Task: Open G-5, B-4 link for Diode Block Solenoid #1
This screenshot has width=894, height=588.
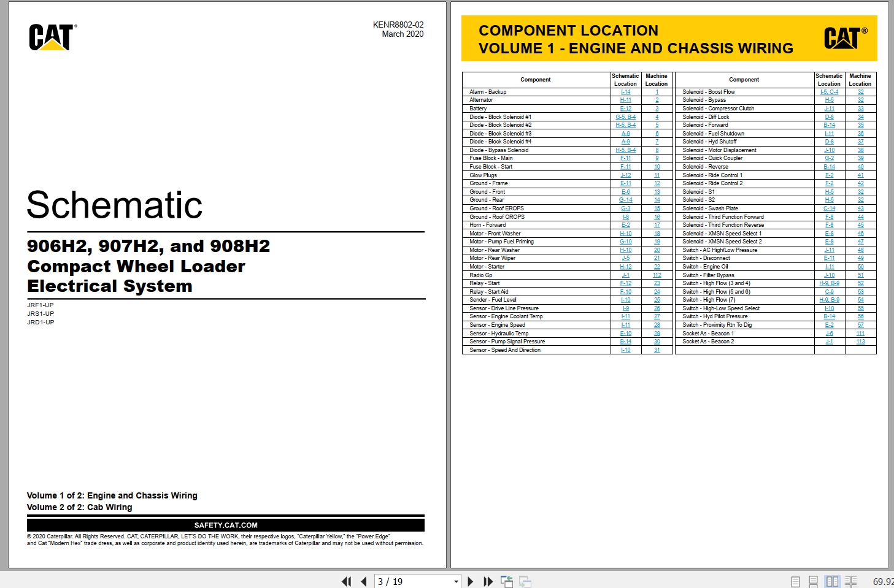Action: click(x=625, y=117)
